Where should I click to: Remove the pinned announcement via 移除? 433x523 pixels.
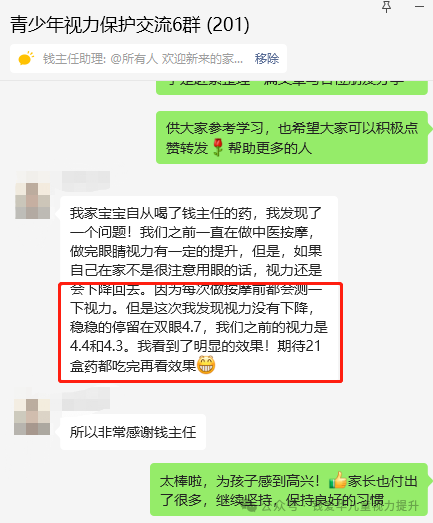click(x=267, y=58)
